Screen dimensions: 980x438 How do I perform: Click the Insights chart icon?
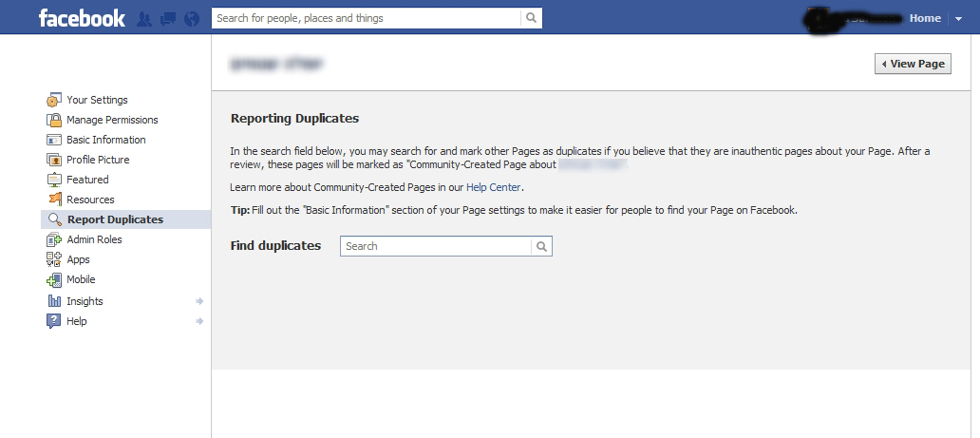pyautogui.click(x=54, y=301)
